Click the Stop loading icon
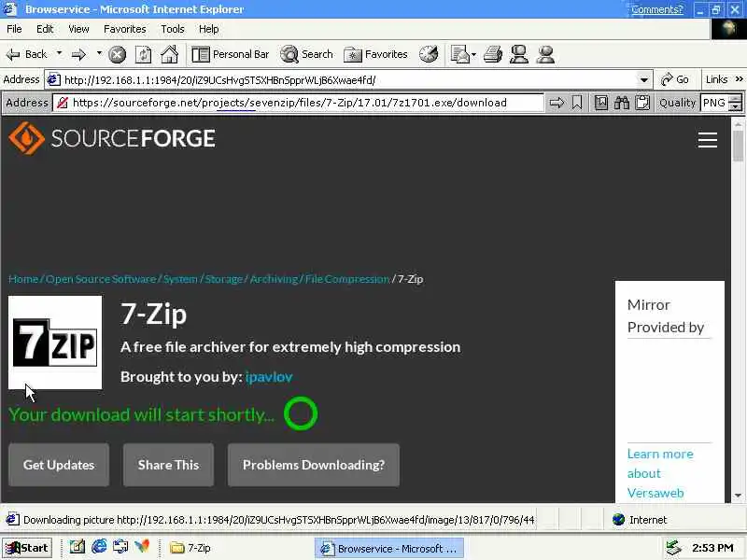The height and width of the screenshot is (560, 747). (x=117, y=55)
